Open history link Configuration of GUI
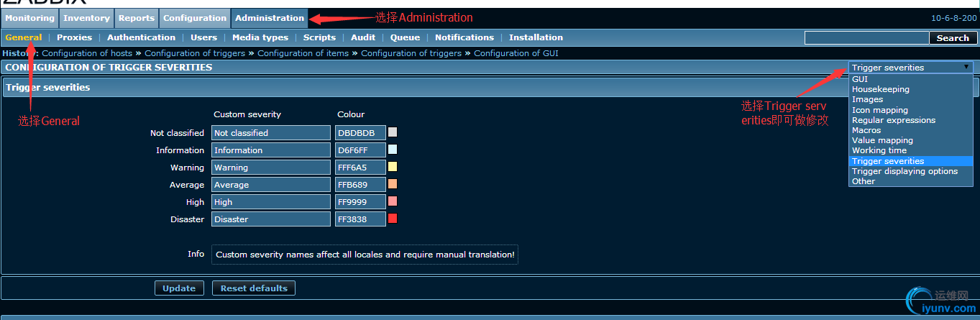980x320 pixels. point(516,53)
